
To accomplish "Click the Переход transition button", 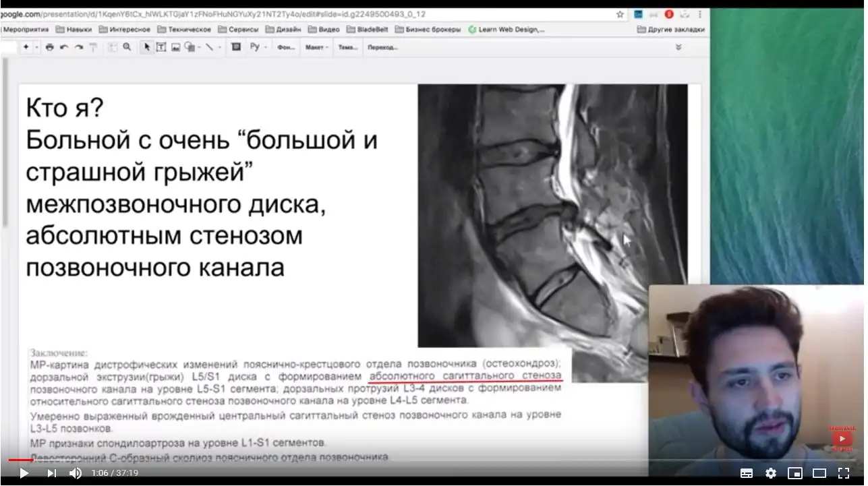I will (x=382, y=47).
